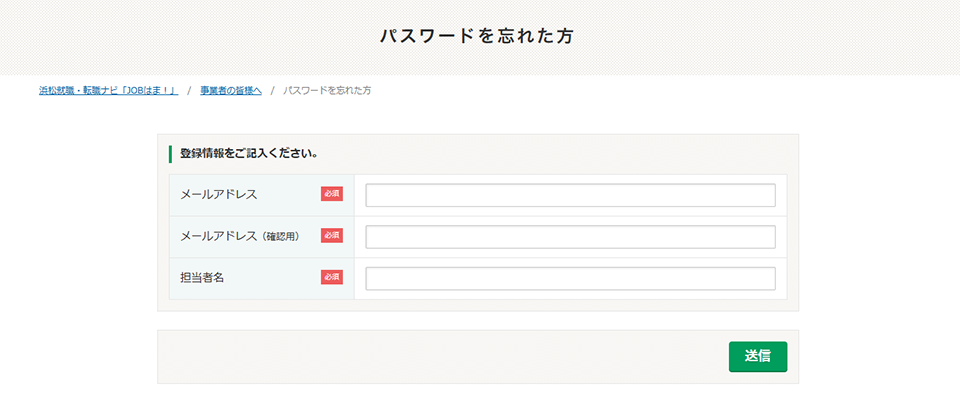Click the 登録情報をご記入ください。 section heading
960x400 pixels.
(249, 154)
